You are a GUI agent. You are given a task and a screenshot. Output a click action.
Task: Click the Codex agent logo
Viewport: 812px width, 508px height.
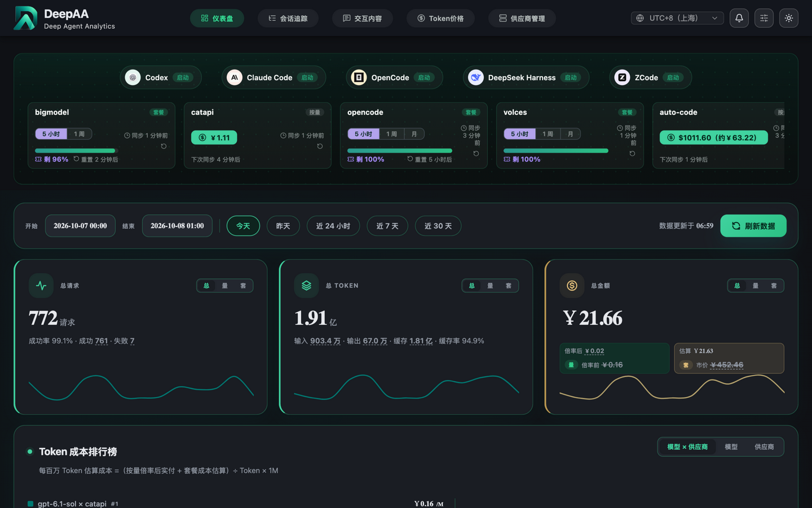133,77
